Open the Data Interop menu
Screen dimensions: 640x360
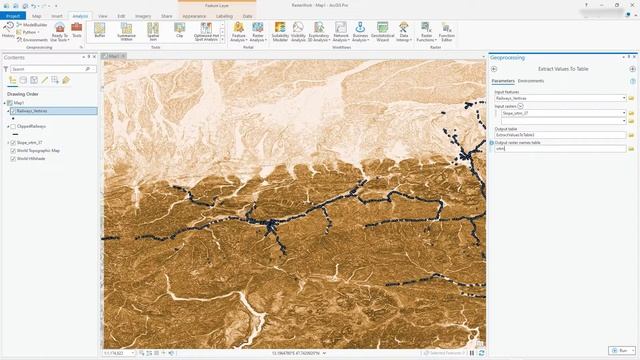click(404, 32)
